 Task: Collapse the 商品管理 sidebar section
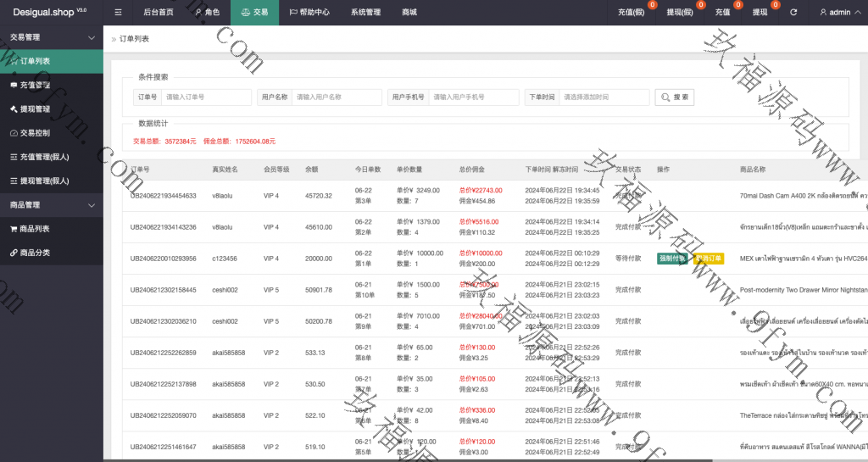tap(92, 205)
